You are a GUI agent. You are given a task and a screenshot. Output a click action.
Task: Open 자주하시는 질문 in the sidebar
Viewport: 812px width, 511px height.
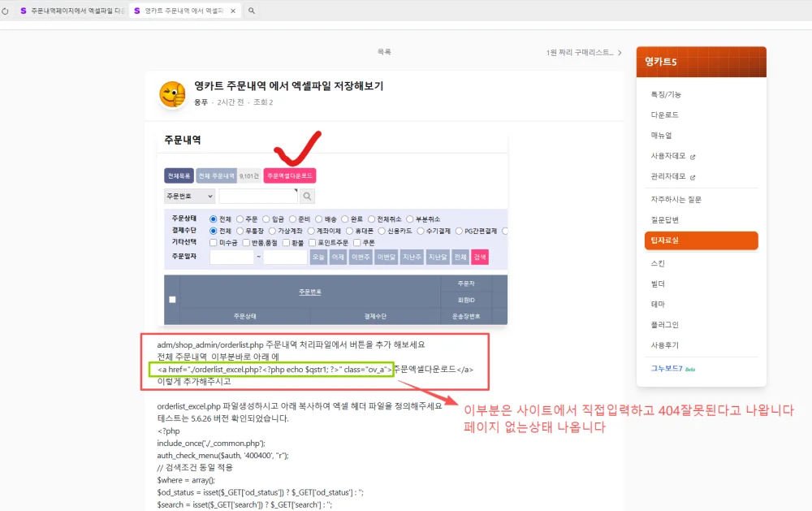pyautogui.click(x=676, y=199)
